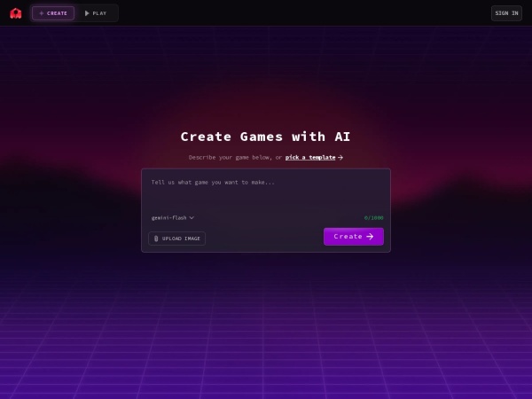Click the Upload Image button
This screenshot has width=532, height=399.
(x=176, y=239)
